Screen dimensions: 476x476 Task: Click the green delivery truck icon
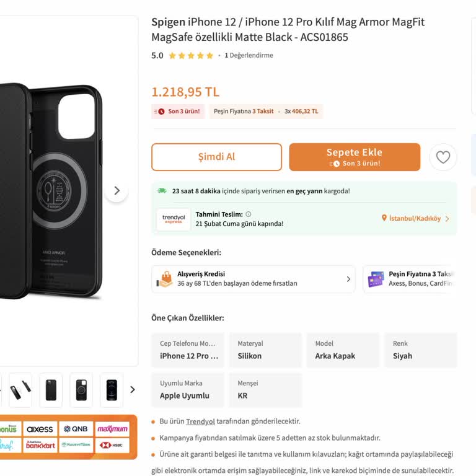click(x=162, y=191)
